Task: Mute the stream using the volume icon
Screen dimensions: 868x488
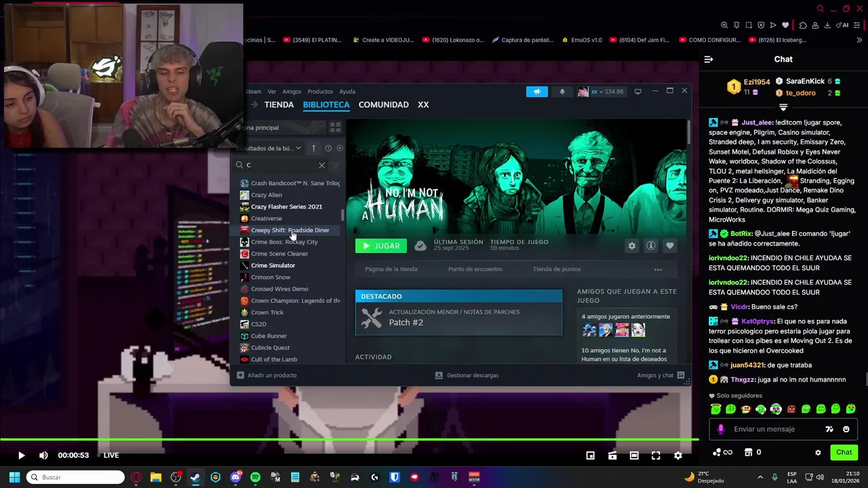Action: click(x=43, y=455)
